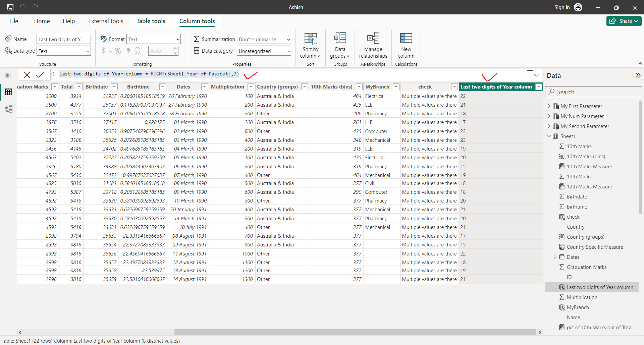Open Manage relationships
This screenshot has height=345, width=644.
pos(373,45)
